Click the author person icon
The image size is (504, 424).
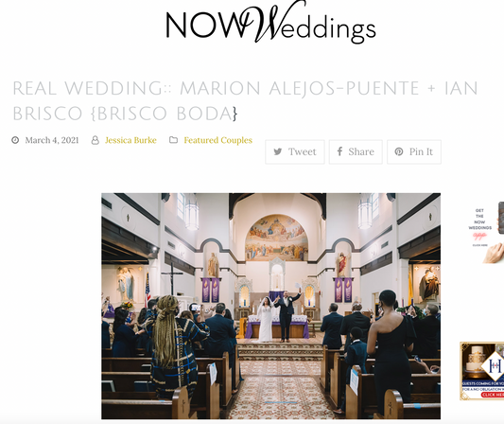(96, 140)
